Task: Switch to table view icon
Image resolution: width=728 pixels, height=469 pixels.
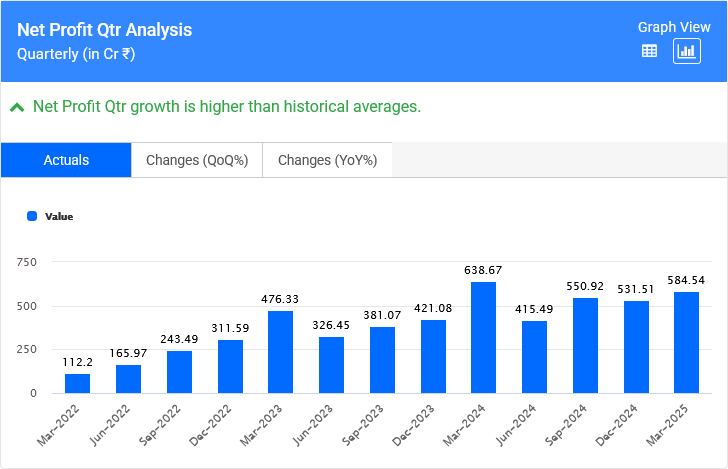Action: pyautogui.click(x=649, y=51)
